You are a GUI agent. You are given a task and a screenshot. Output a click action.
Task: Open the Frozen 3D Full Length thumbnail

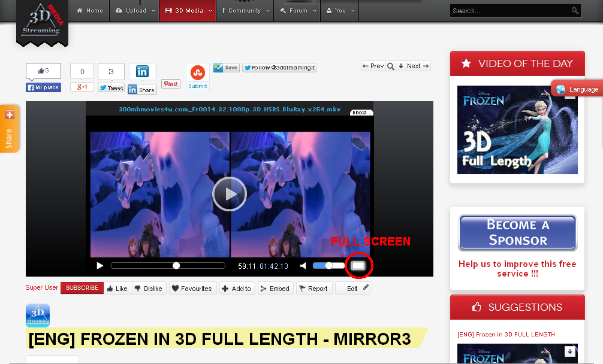pyautogui.click(x=517, y=130)
